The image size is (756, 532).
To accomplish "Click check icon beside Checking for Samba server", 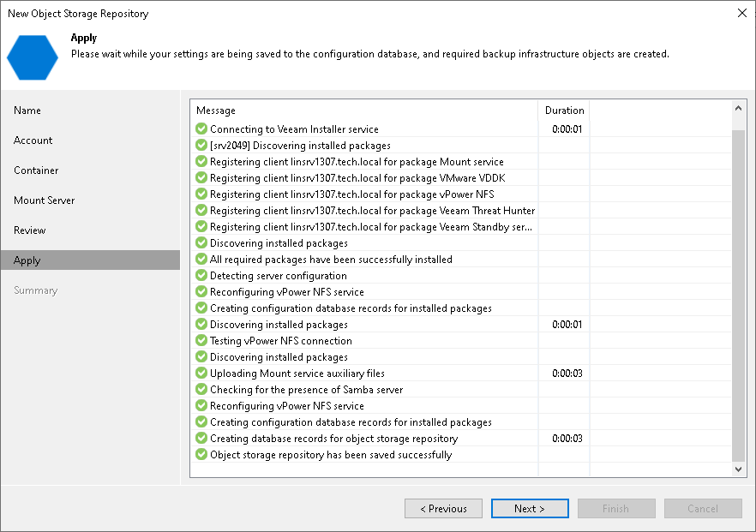I will coord(201,389).
